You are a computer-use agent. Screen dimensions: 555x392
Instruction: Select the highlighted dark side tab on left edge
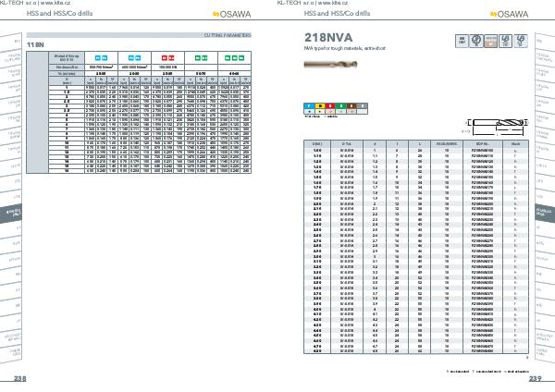(x=13, y=211)
